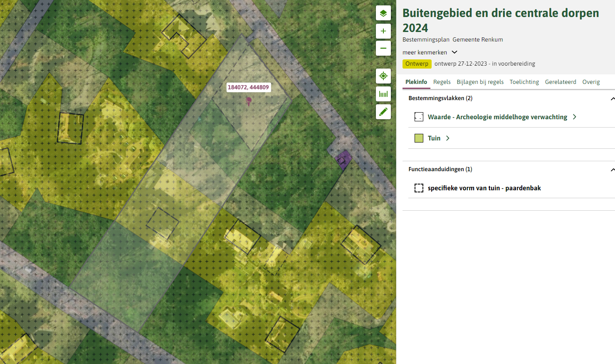
Task: Select the magenta location pin on map
Action: 249,101
